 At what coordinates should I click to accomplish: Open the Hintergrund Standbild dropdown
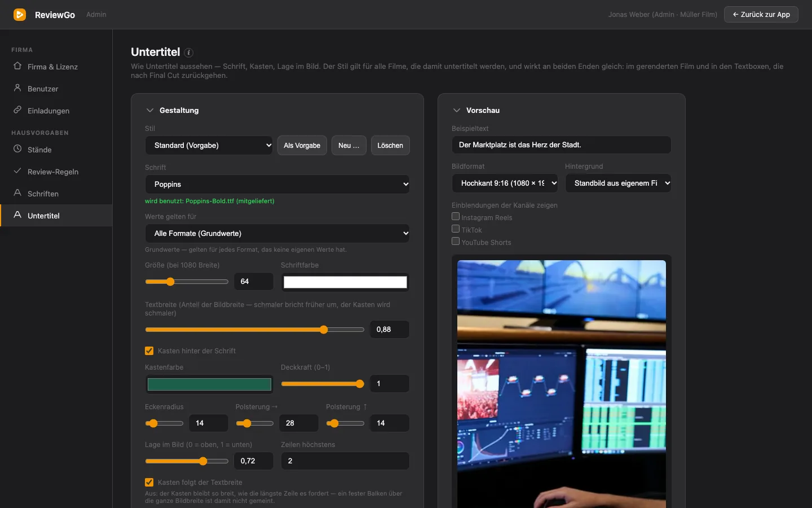(619, 183)
